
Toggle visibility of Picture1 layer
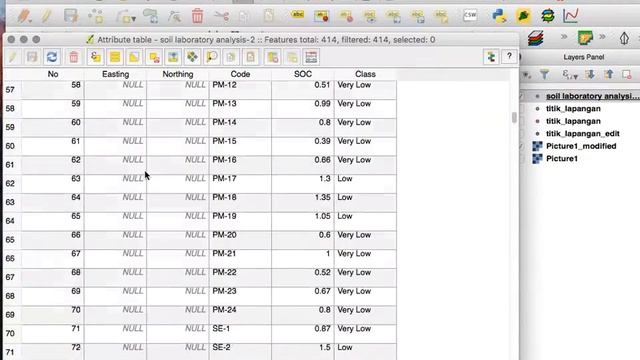pyautogui.click(x=522, y=158)
